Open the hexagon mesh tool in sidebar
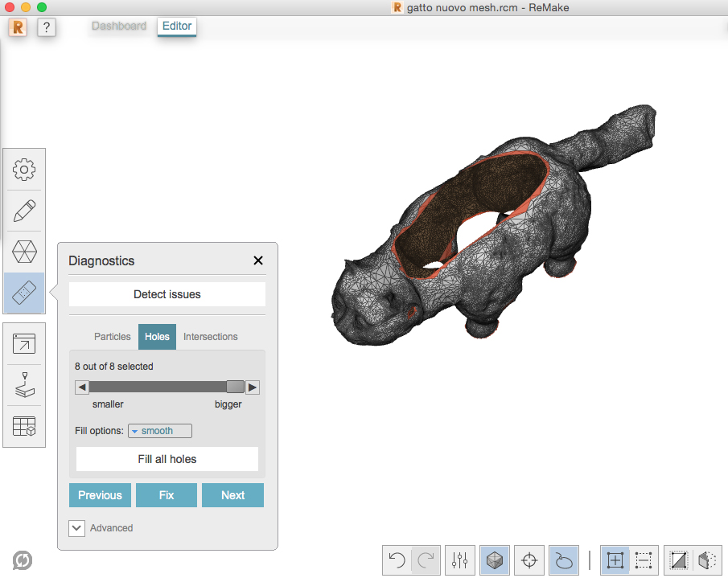This screenshot has height=578, width=728. pyautogui.click(x=24, y=252)
